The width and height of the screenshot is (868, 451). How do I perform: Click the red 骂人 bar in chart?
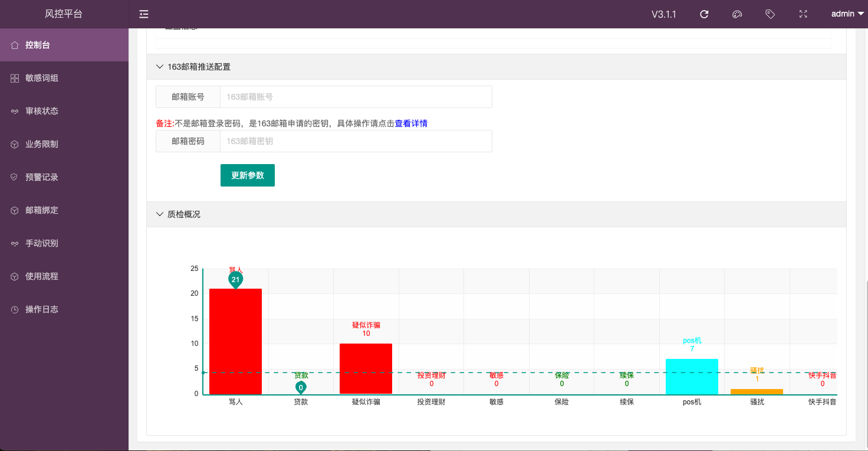click(x=235, y=341)
